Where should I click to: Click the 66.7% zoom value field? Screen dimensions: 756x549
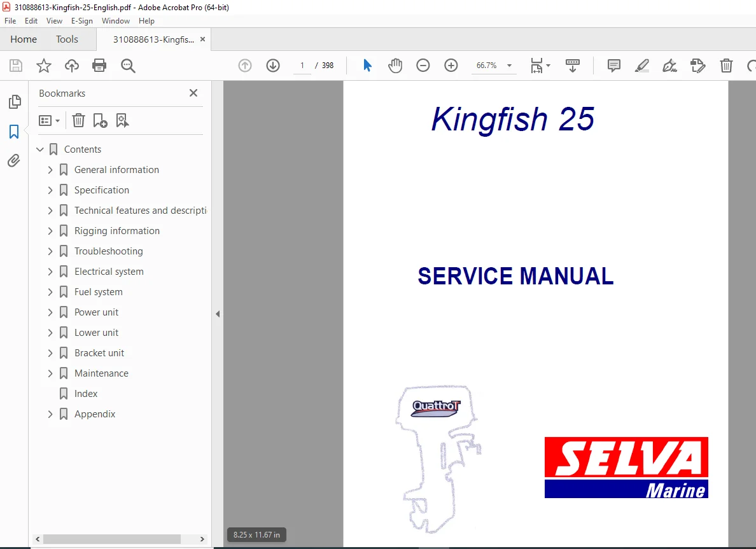point(486,66)
